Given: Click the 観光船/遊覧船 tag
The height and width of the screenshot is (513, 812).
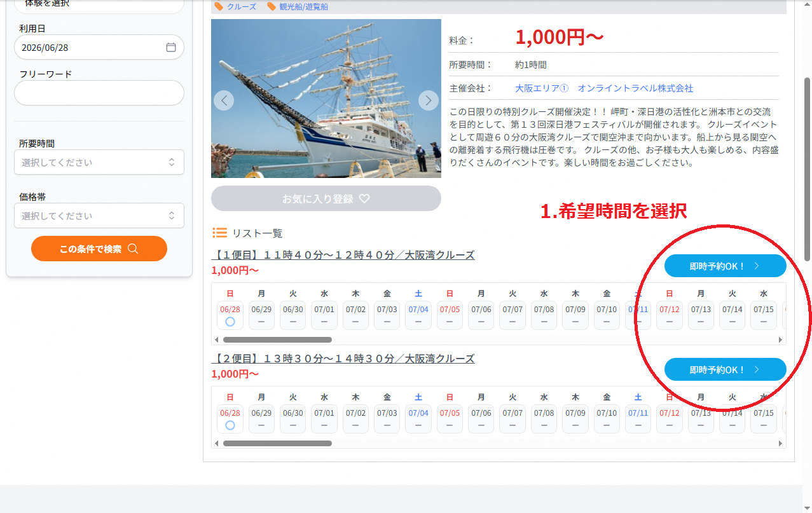Looking at the screenshot, I should pyautogui.click(x=298, y=6).
